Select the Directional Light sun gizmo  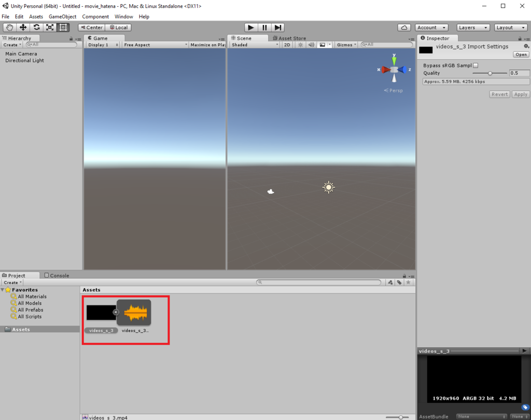[x=328, y=187]
